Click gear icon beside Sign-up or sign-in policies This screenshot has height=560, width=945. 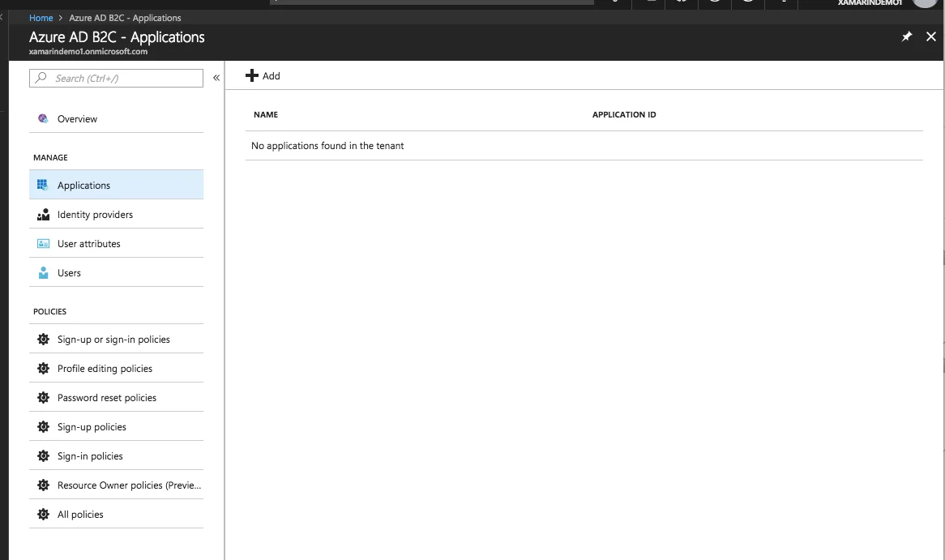pos(44,340)
